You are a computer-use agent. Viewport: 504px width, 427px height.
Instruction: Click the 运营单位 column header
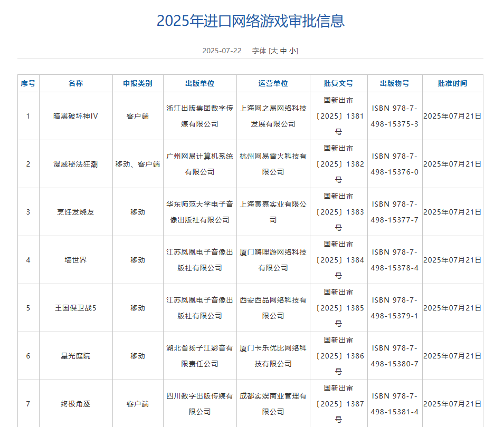pos(273,83)
